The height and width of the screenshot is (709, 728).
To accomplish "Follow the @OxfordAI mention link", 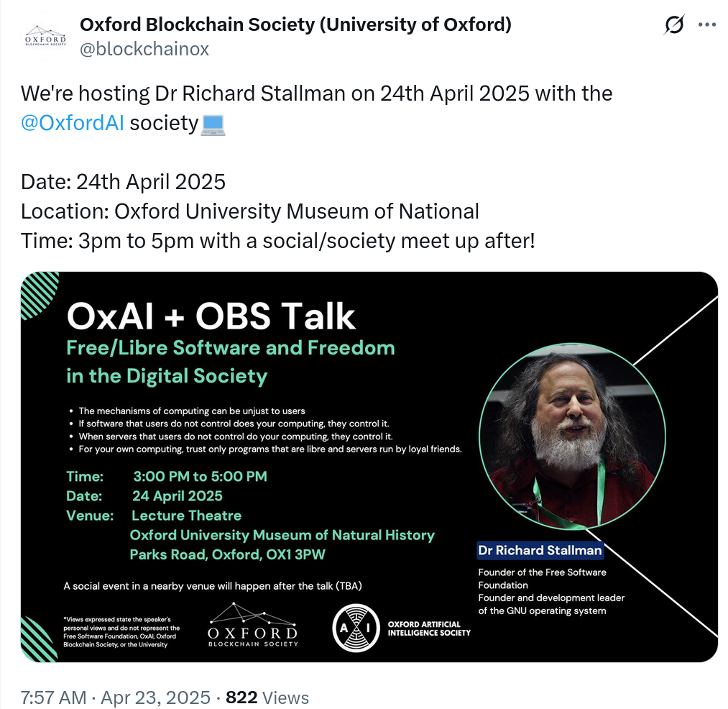I will click(73, 123).
